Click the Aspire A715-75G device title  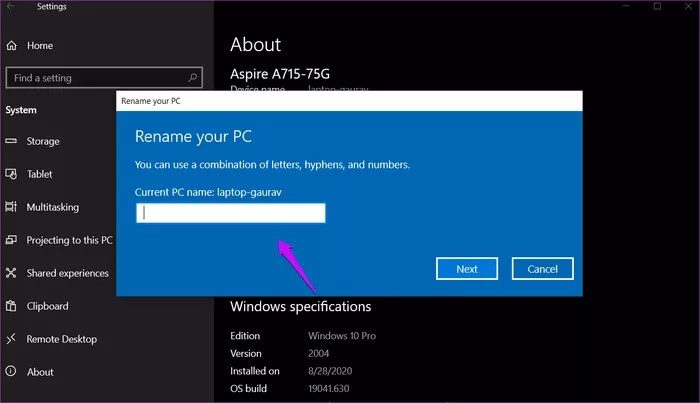280,74
